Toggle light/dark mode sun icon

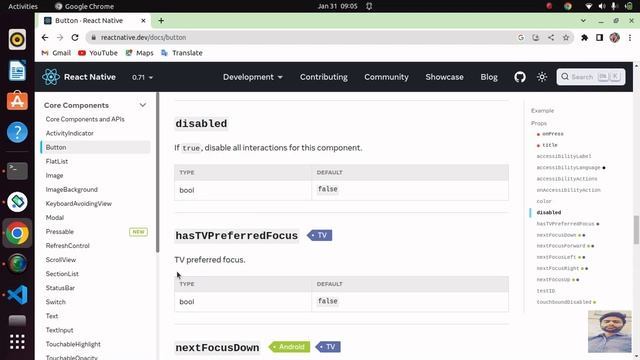pos(542,77)
